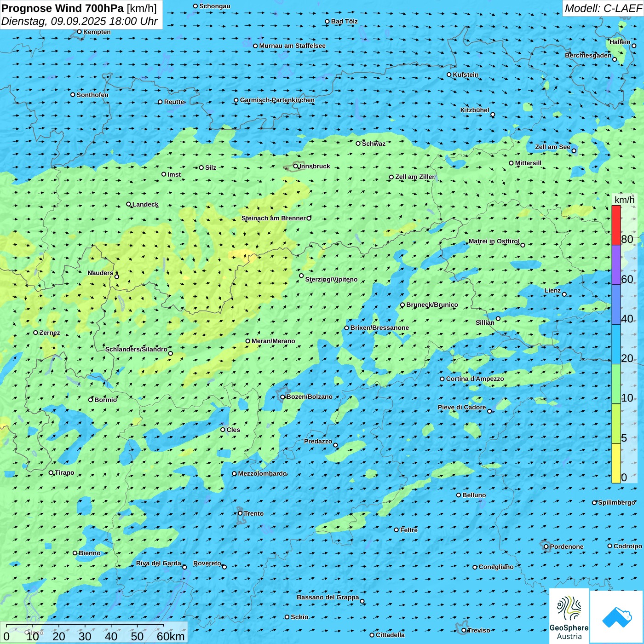Click the 'Spilimbergo' label
The image size is (644, 644).
click(617, 502)
